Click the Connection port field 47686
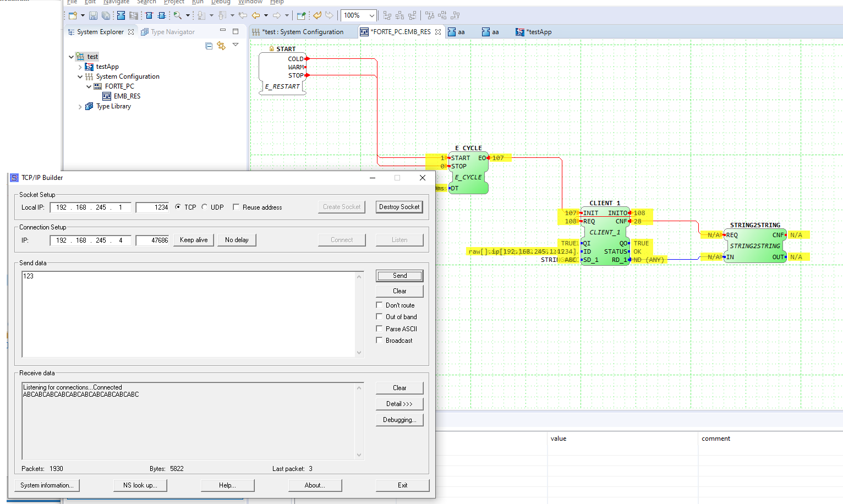The image size is (843, 504). [x=153, y=240]
